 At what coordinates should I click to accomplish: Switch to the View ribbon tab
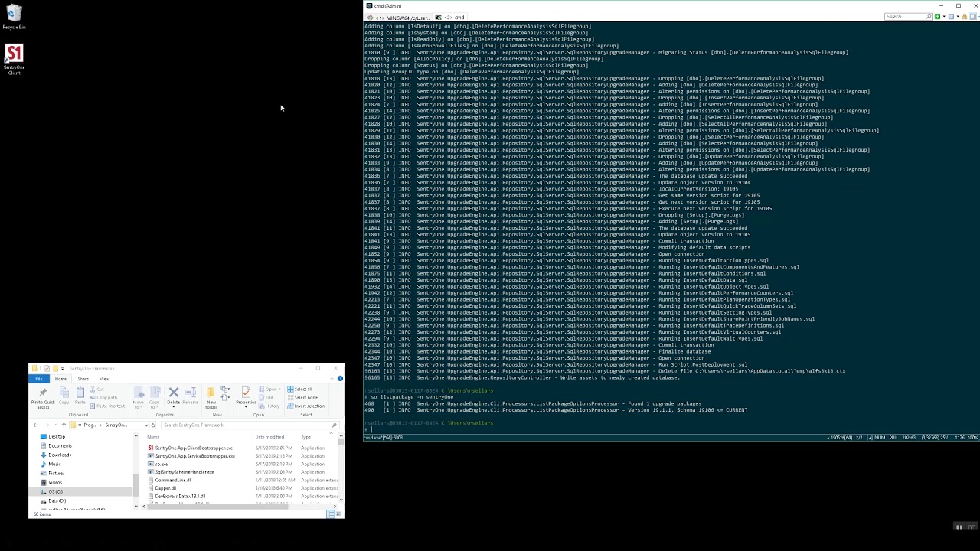click(105, 379)
